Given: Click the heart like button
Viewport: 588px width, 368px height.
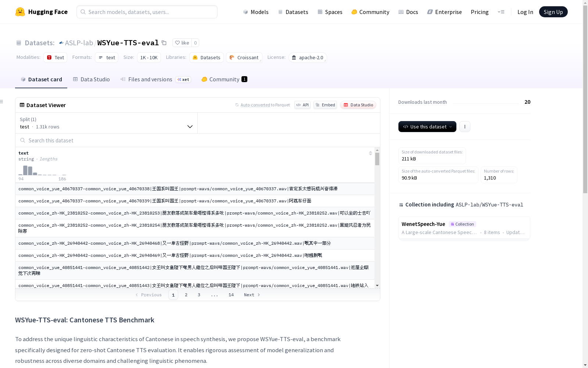Looking at the screenshot, I should (x=182, y=43).
